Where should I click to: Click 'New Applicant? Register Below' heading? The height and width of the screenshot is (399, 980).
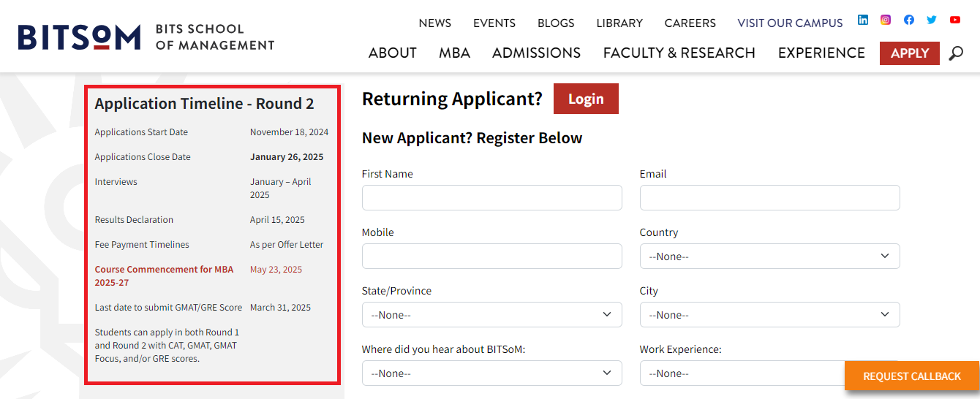[x=472, y=138]
